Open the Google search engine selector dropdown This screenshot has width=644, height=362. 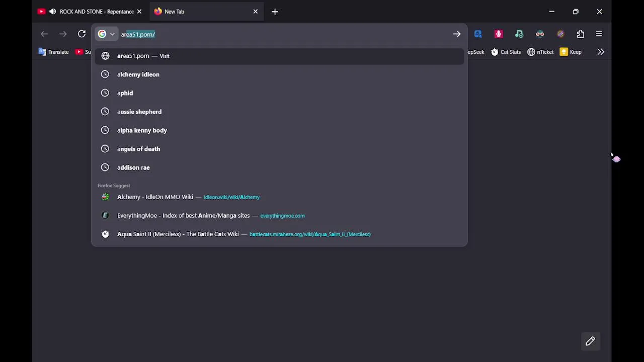pyautogui.click(x=107, y=34)
